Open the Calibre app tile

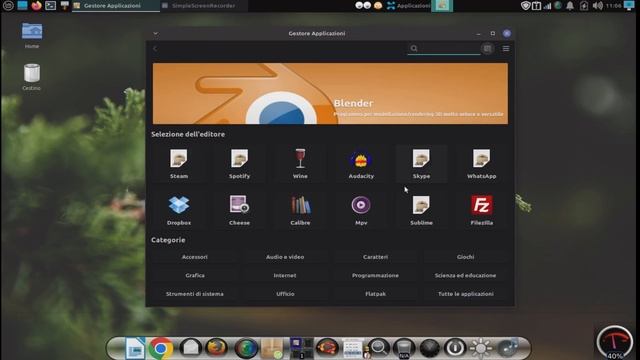[x=300, y=210]
